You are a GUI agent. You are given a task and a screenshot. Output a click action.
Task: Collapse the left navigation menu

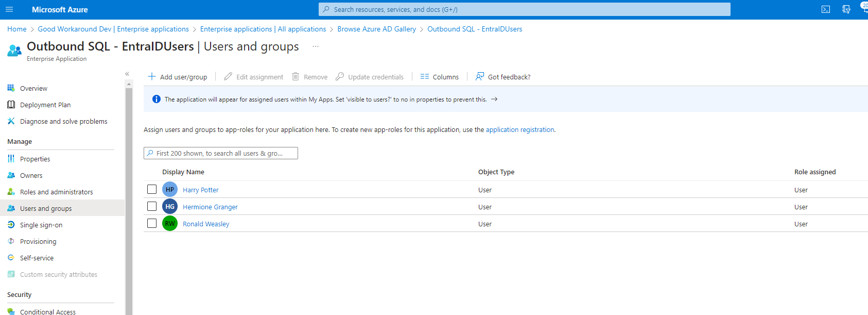click(127, 74)
